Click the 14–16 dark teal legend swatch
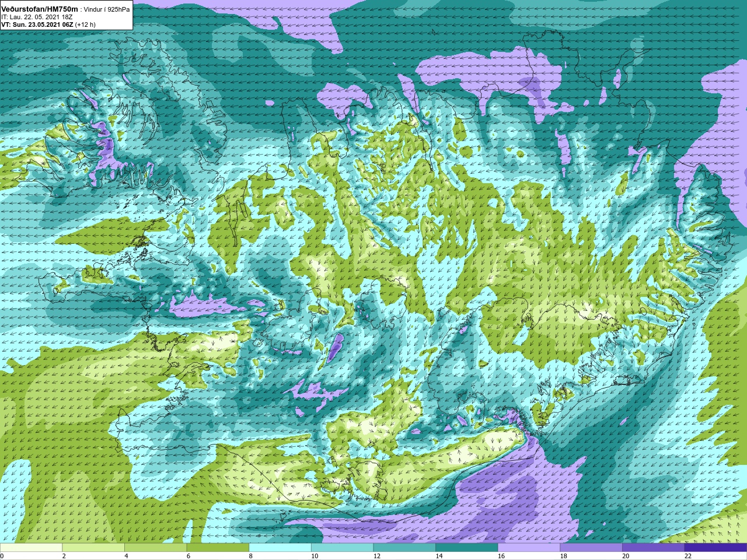This screenshot has height=560, width=747. pos(467,547)
